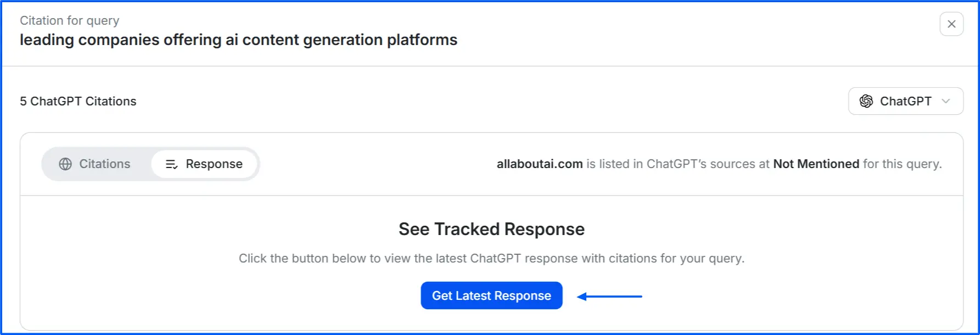
Task: Click the ChatGPT logo in the model selector
Action: (x=866, y=101)
